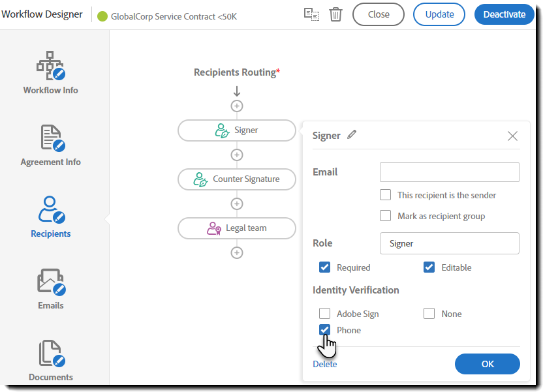Deactivate the GlobalCorp workflow
The height and width of the screenshot is (392, 543).
504,14
